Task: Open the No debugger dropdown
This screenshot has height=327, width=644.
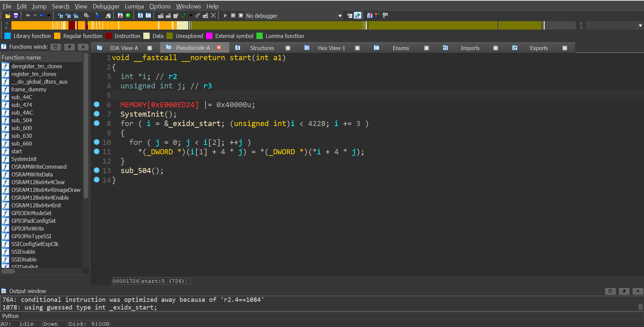Action: [x=340, y=16]
